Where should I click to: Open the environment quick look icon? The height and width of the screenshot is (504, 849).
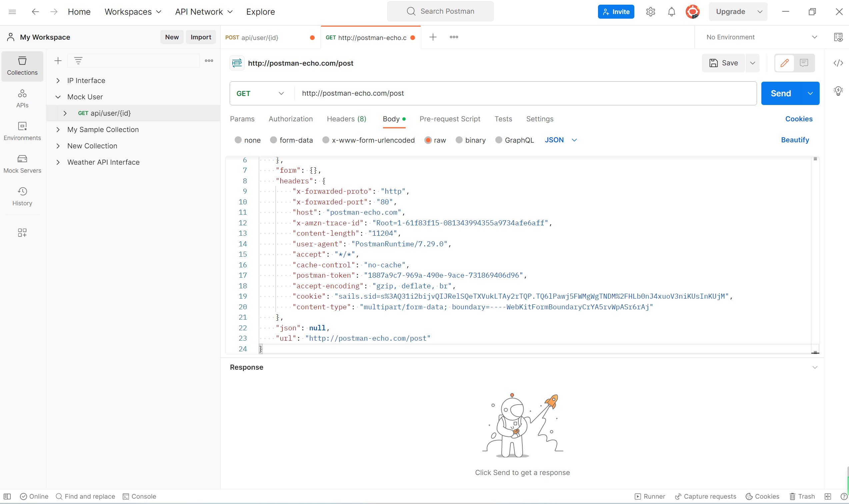838,37
